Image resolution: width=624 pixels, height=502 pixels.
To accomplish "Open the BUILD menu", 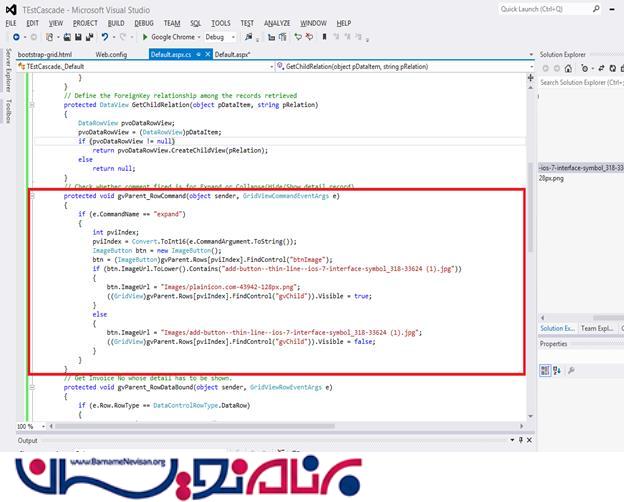I will (x=117, y=22).
